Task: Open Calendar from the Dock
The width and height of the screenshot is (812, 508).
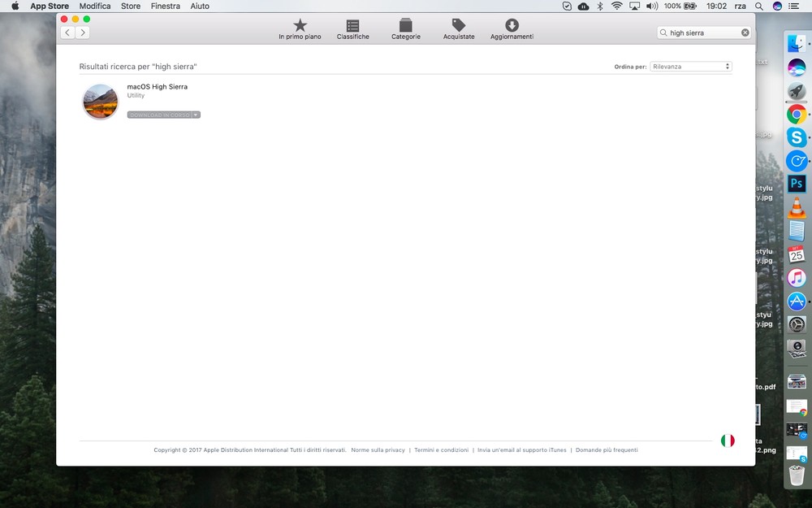Action: coord(797,254)
